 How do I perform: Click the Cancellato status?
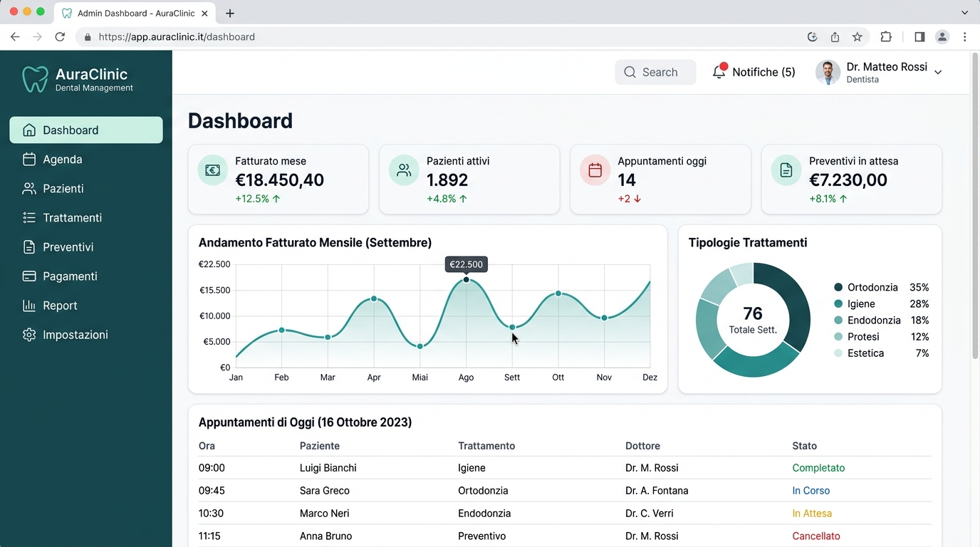(816, 536)
